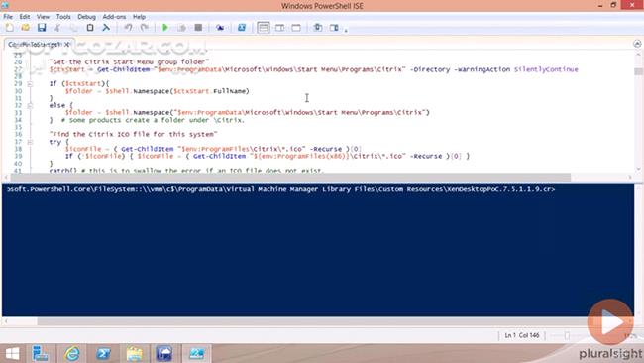Show script pane on the right layout
Viewport: 644px width, 363px height.
click(x=279, y=28)
